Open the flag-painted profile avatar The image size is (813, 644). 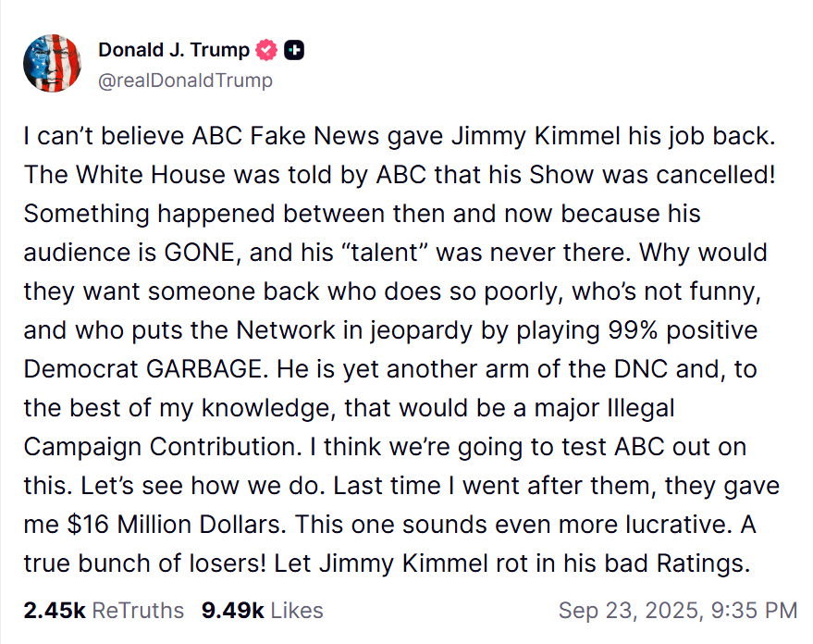[x=53, y=63]
